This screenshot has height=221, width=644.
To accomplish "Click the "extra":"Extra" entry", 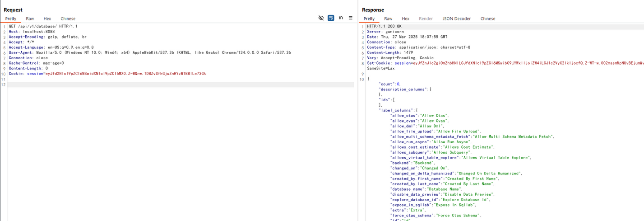I will (408, 210).
